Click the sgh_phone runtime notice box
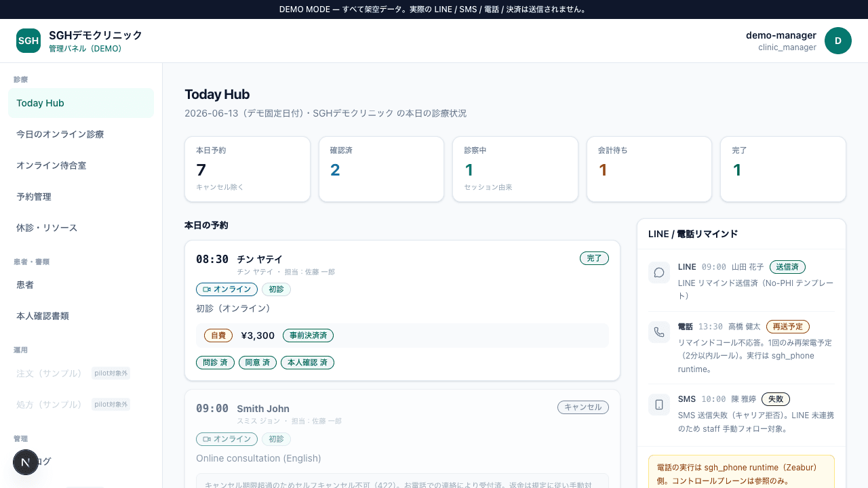The width and height of the screenshot is (868, 488). tap(742, 472)
